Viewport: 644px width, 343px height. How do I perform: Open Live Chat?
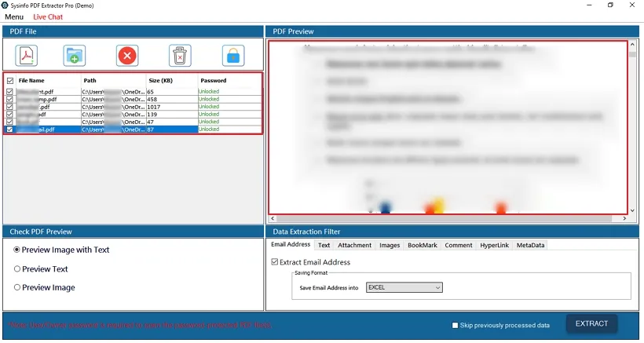[48, 16]
